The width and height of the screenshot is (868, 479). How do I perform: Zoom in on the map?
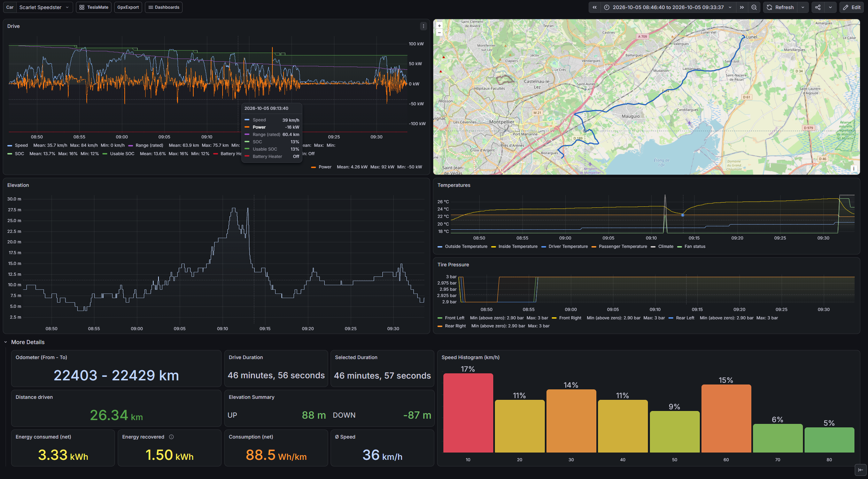[439, 26]
